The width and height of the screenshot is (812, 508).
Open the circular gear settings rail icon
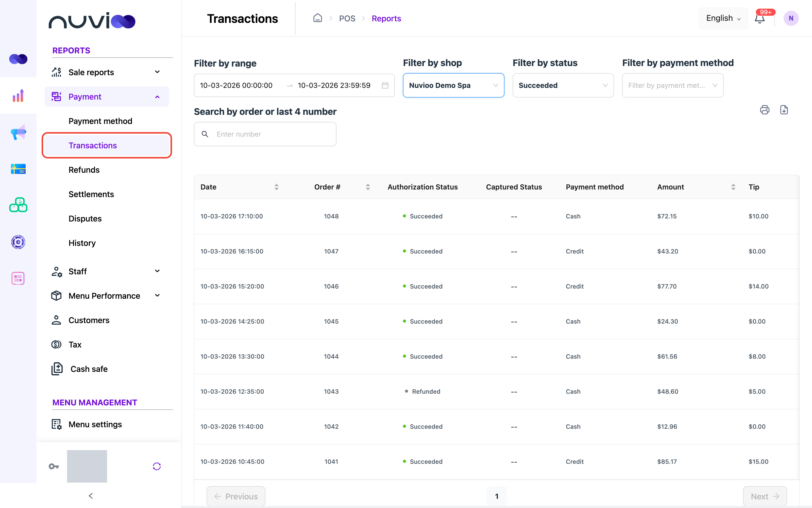(x=18, y=242)
